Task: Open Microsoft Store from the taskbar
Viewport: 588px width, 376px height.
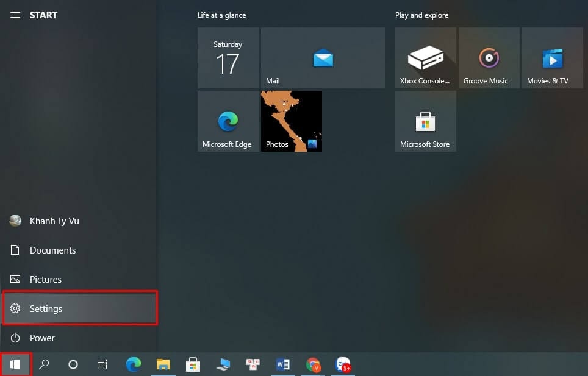Action: click(x=193, y=364)
